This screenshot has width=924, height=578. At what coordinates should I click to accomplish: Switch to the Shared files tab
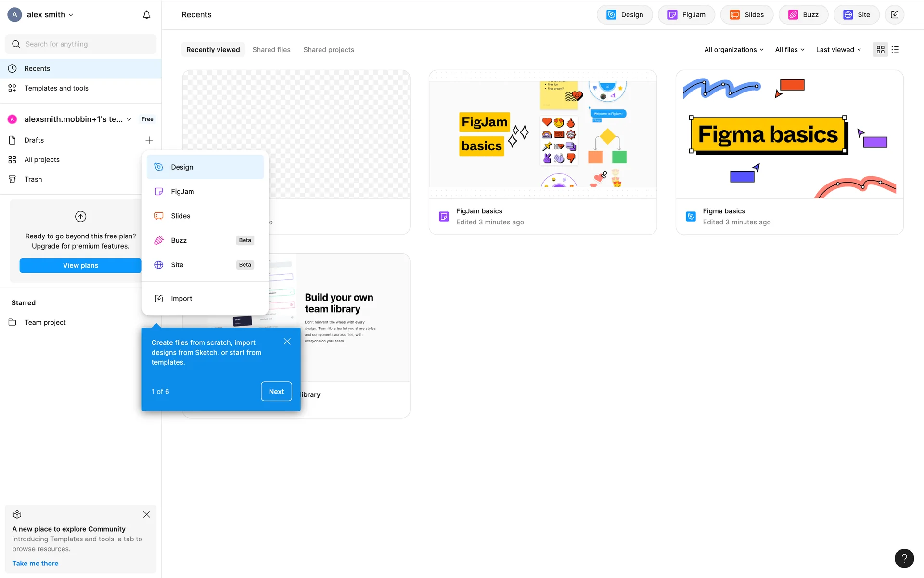pos(271,50)
